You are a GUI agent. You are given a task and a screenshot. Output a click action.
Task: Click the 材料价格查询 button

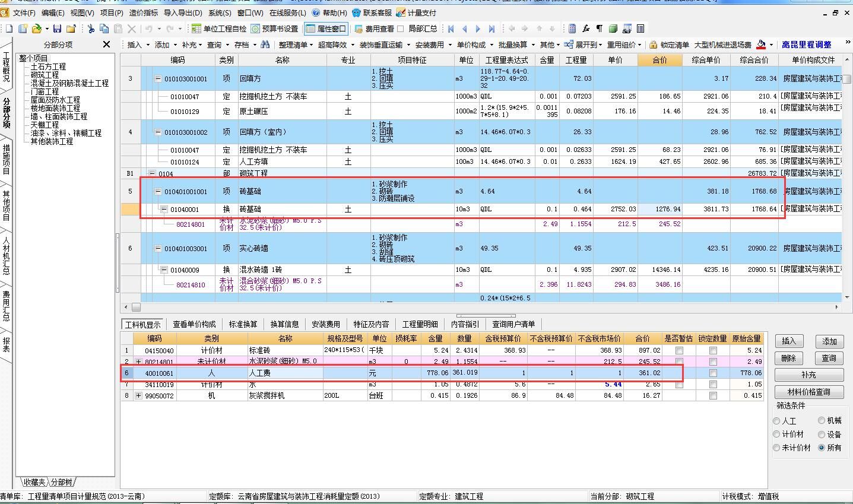[808, 392]
